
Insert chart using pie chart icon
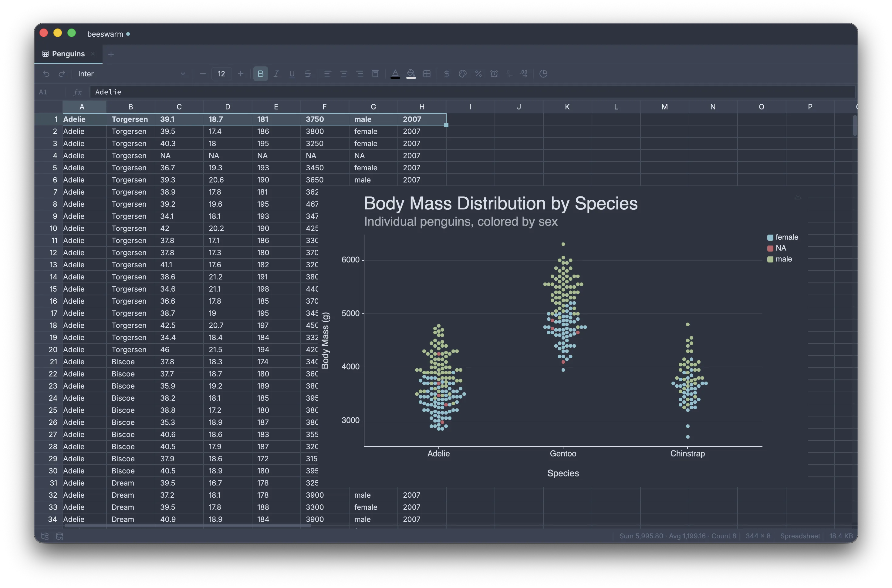[x=543, y=74]
